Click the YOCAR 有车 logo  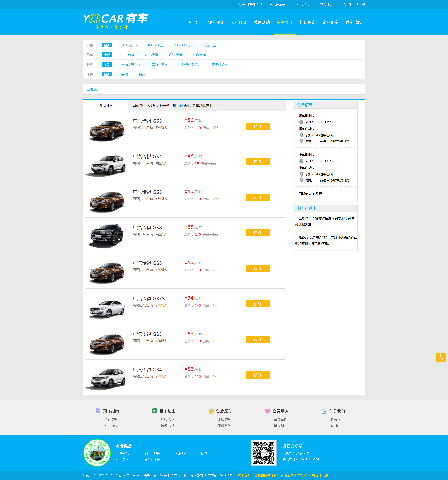[116, 21]
